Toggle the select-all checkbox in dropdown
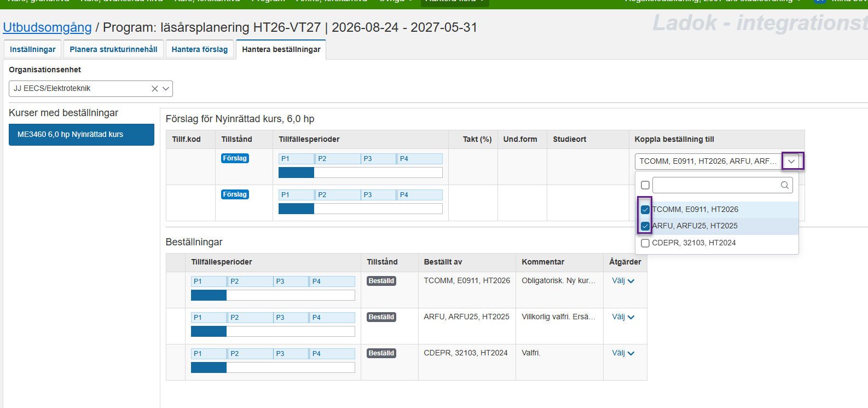The height and width of the screenshot is (408, 868). 645,185
